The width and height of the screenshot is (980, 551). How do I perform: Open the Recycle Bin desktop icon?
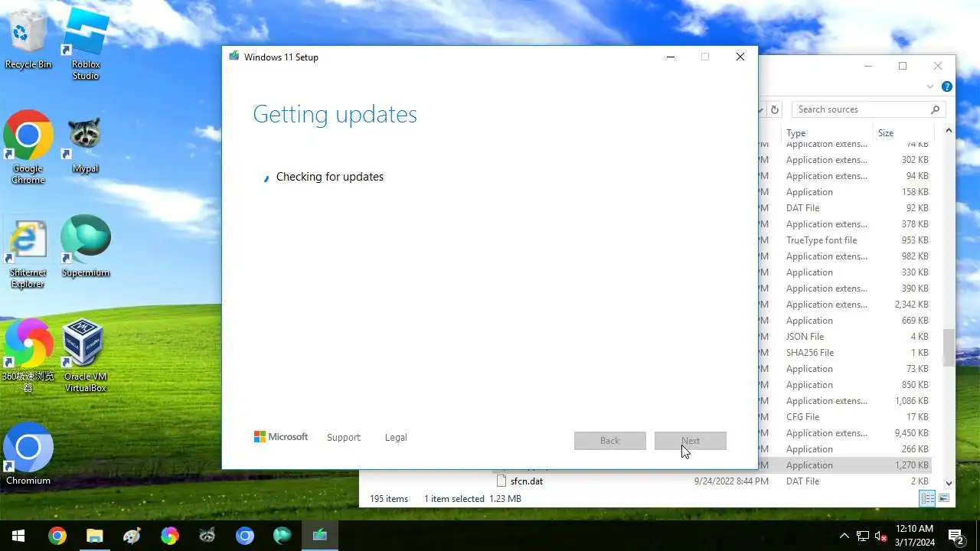click(28, 40)
